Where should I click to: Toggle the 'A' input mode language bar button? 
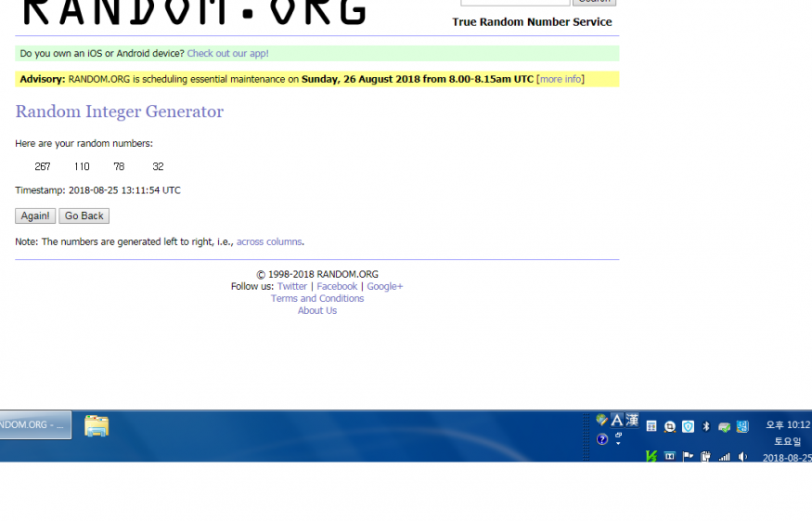pyautogui.click(x=616, y=420)
